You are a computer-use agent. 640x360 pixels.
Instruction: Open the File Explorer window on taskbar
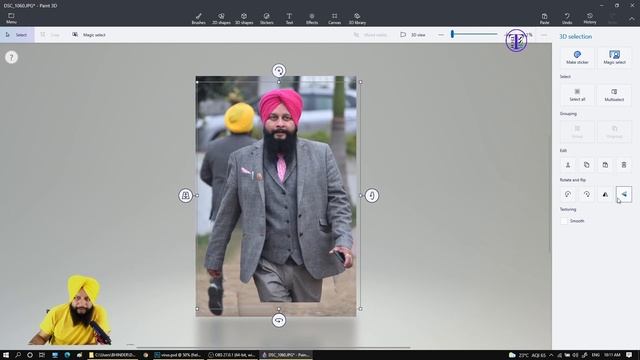pos(112,355)
